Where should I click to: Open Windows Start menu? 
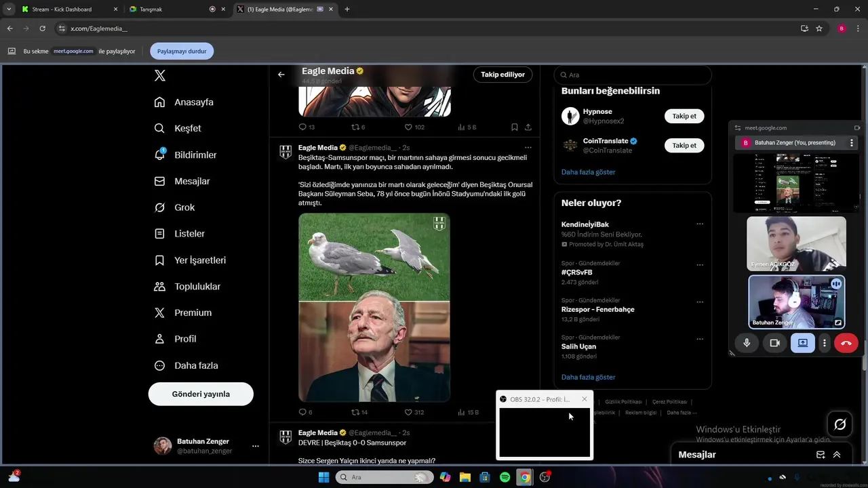click(323, 477)
